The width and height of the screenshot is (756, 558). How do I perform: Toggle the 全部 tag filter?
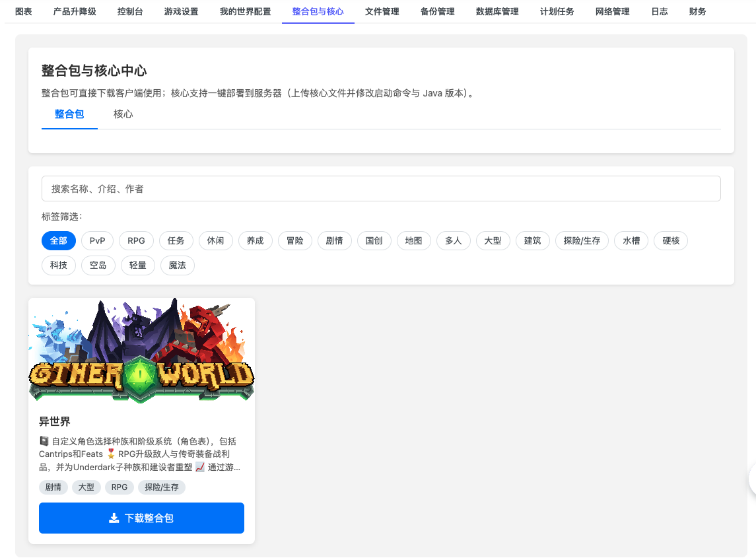[58, 240]
